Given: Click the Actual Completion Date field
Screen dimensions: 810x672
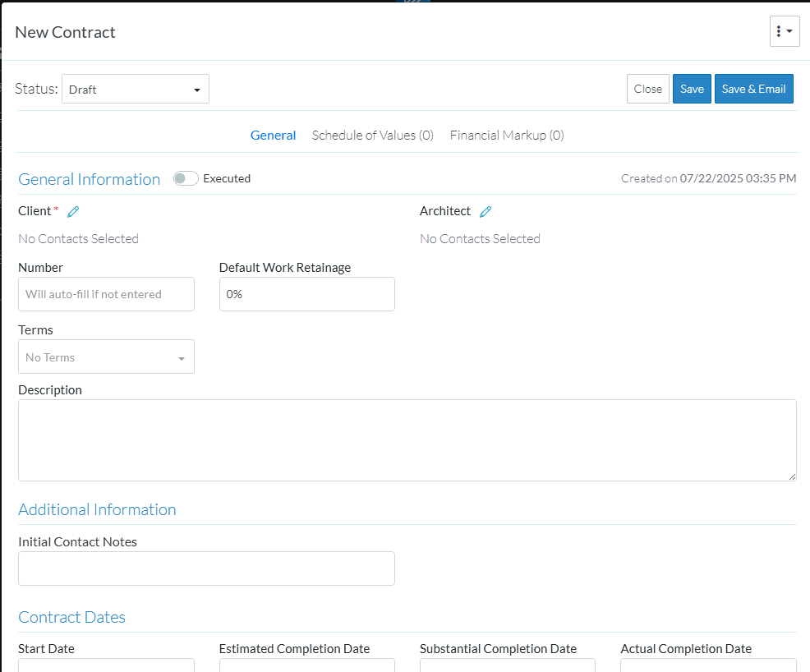Looking at the screenshot, I should click(708, 665).
